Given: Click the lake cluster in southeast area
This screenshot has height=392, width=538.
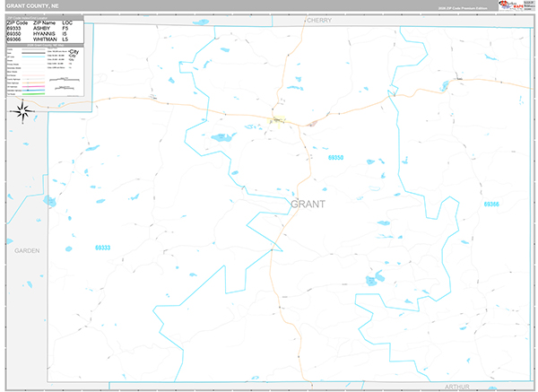Looking at the screenshot, I should click(374, 281).
